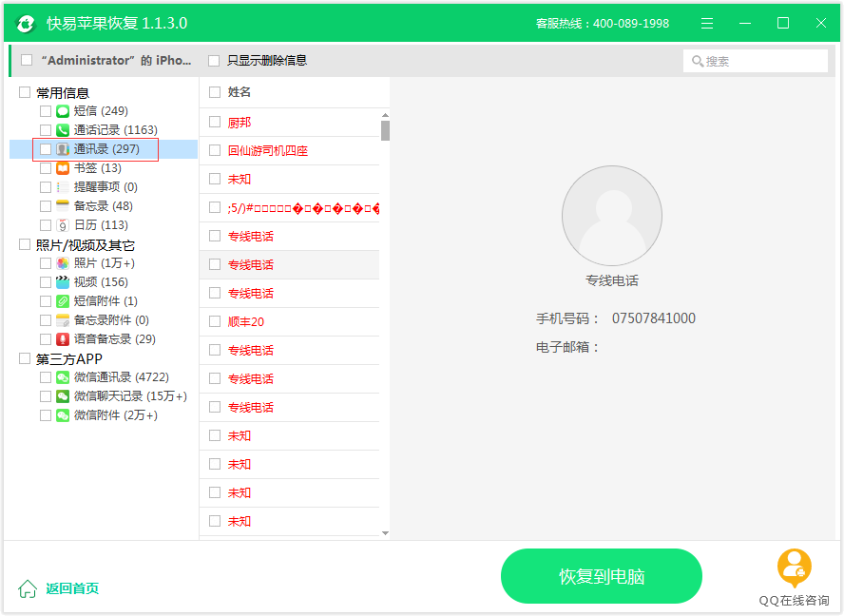Click the Photos flower icon

tap(63, 263)
